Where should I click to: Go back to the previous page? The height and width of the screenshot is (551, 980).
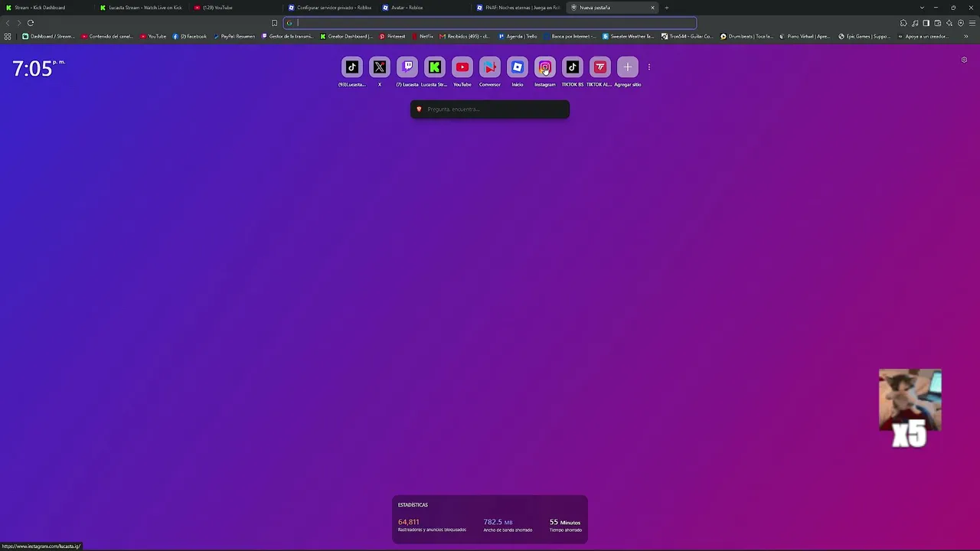point(8,23)
